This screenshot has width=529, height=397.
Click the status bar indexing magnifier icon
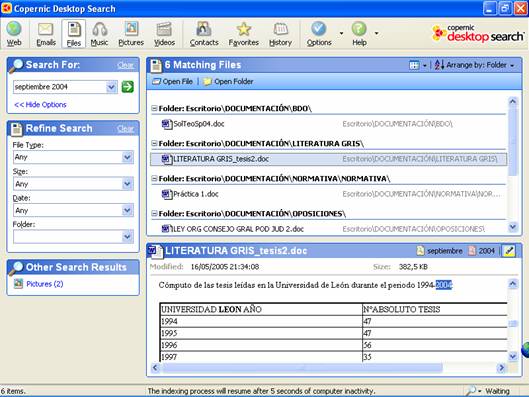coord(472,391)
